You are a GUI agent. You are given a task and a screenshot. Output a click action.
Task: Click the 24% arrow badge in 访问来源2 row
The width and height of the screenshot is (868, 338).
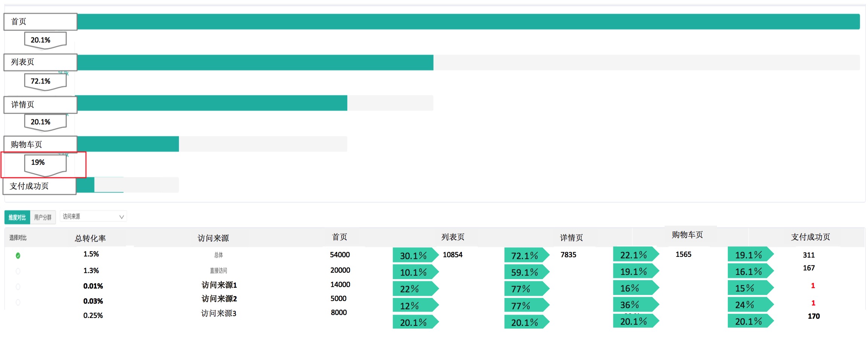[x=750, y=304]
